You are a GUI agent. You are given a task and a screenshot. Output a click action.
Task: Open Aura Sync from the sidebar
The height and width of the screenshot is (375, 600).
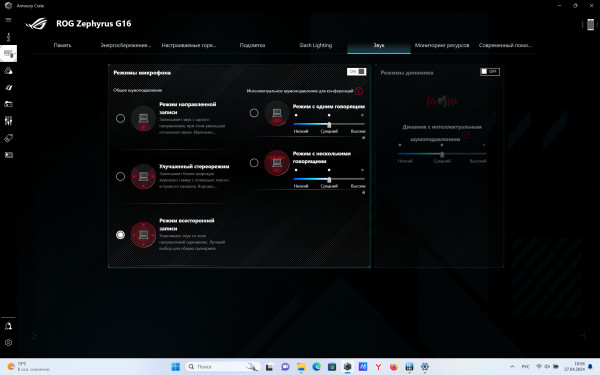point(8,71)
